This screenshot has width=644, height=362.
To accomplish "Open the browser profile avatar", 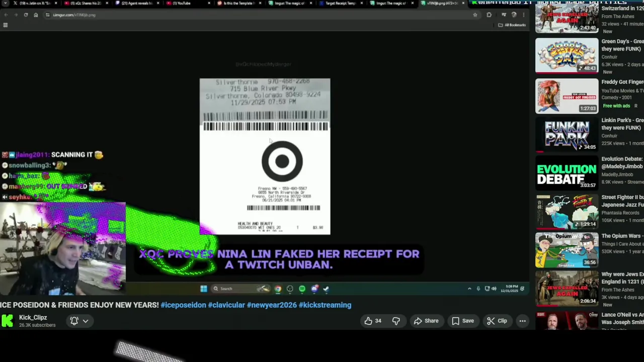I will 514,15.
